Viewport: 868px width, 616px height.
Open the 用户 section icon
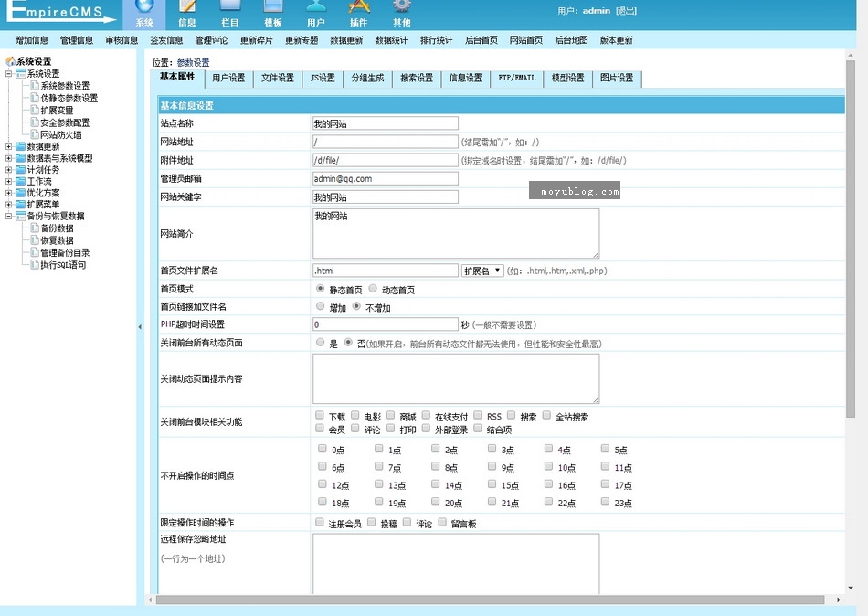[316, 6]
